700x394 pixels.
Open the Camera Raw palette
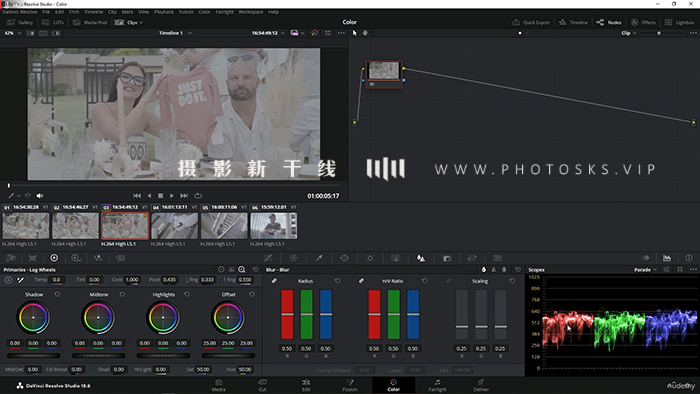click(11, 258)
